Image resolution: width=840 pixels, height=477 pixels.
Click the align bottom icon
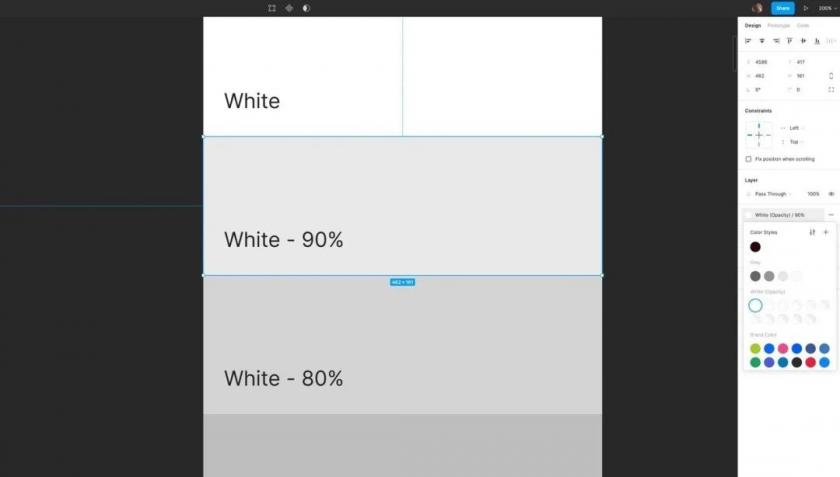(x=817, y=41)
